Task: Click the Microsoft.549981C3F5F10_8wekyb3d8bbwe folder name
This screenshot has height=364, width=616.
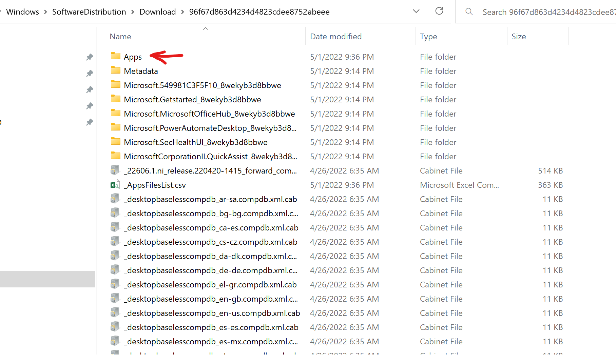Action: 203,85
